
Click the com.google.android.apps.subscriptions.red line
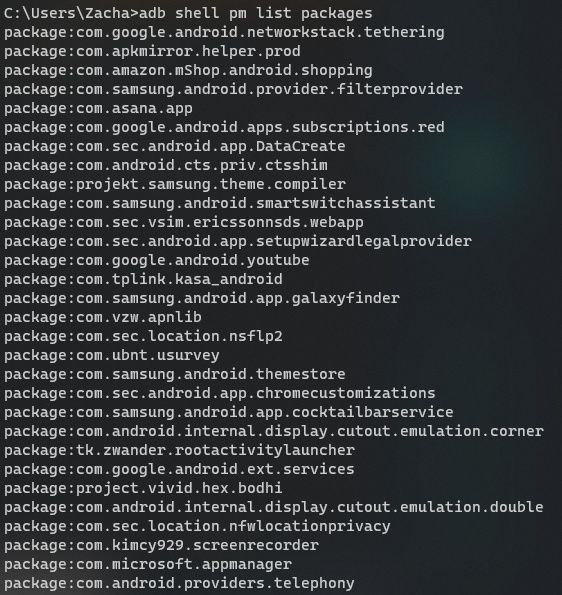pyautogui.click(x=224, y=127)
